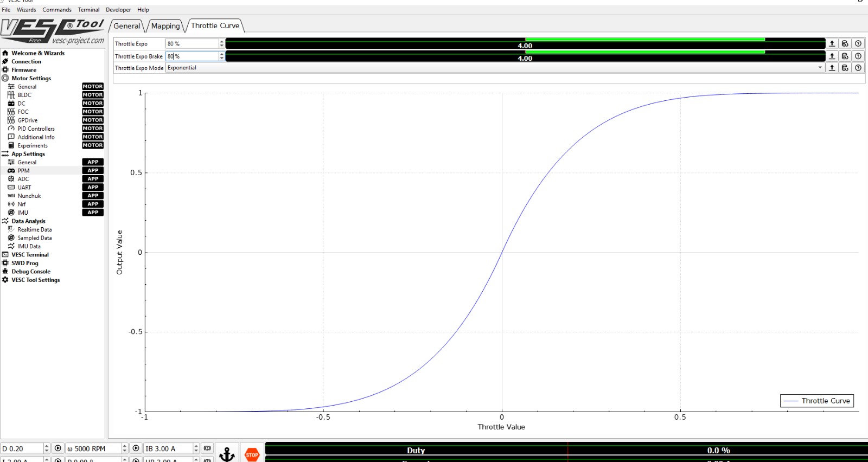Screen dimensions: 868x462
Task: Click the anchor icon in the bottom toolbar
Action: click(x=227, y=453)
